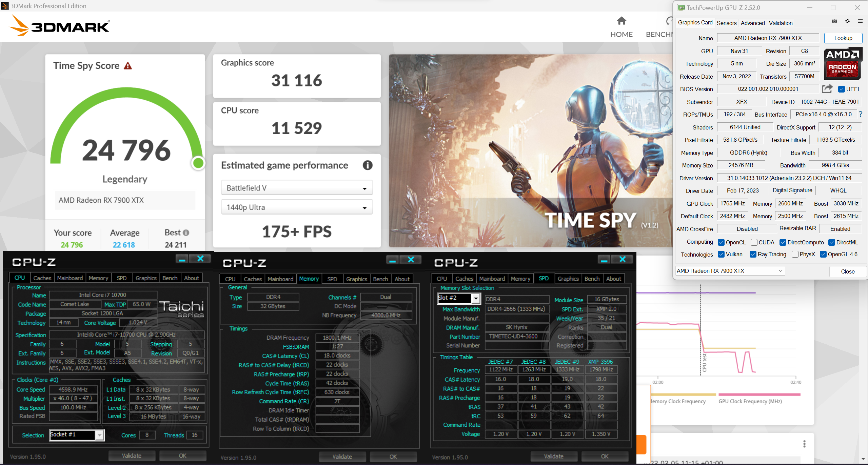
Task: Click the GPU-Z refresh icon
Action: [847, 21]
